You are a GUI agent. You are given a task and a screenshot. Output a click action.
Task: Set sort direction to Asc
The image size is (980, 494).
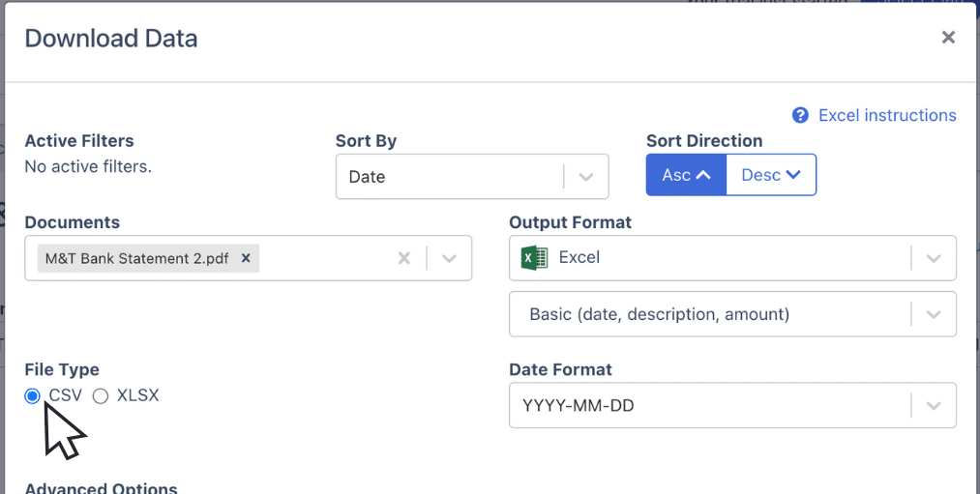(686, 175)
